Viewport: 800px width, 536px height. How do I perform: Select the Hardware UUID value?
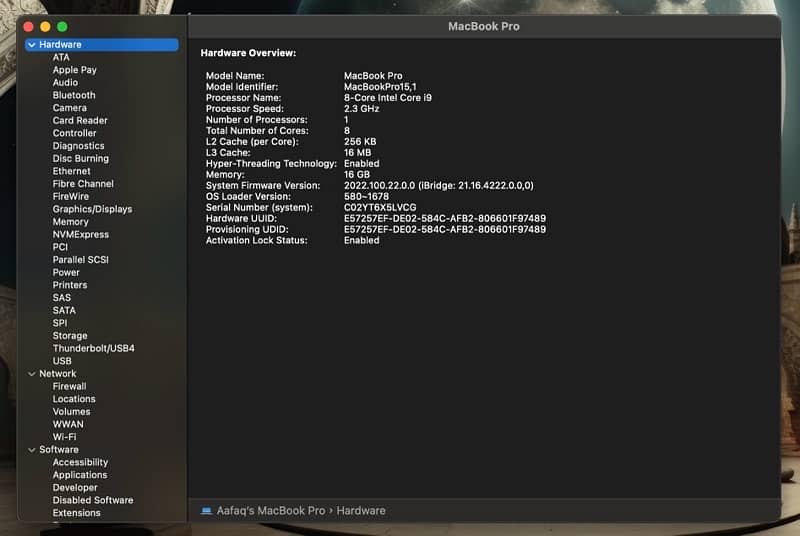click(x=444, y=218)
